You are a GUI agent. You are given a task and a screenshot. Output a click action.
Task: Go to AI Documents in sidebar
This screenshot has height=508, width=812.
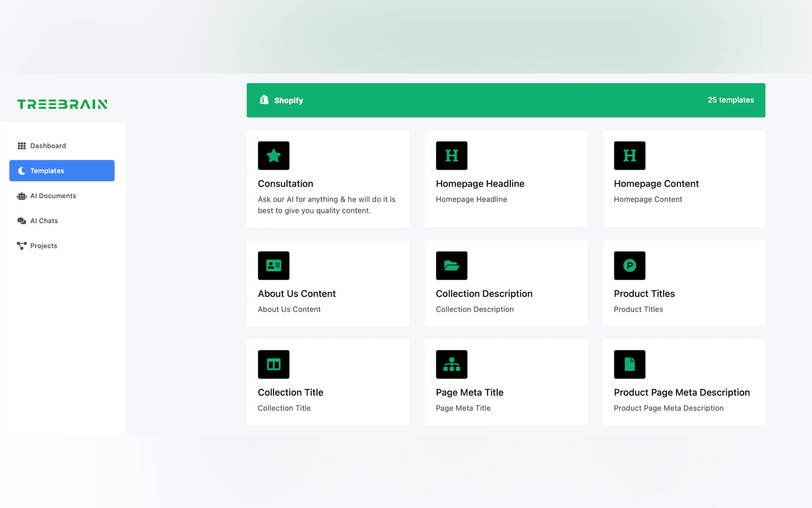pos(53,196)
